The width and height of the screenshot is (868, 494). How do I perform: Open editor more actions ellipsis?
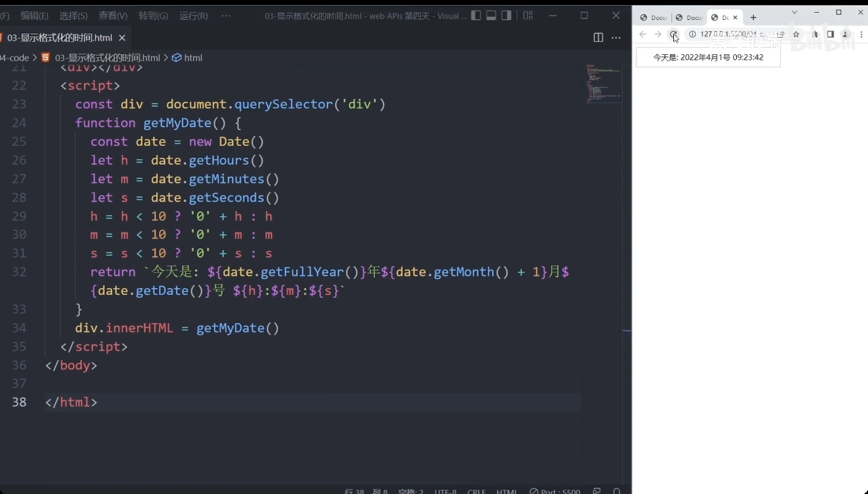tap(616, 38)
